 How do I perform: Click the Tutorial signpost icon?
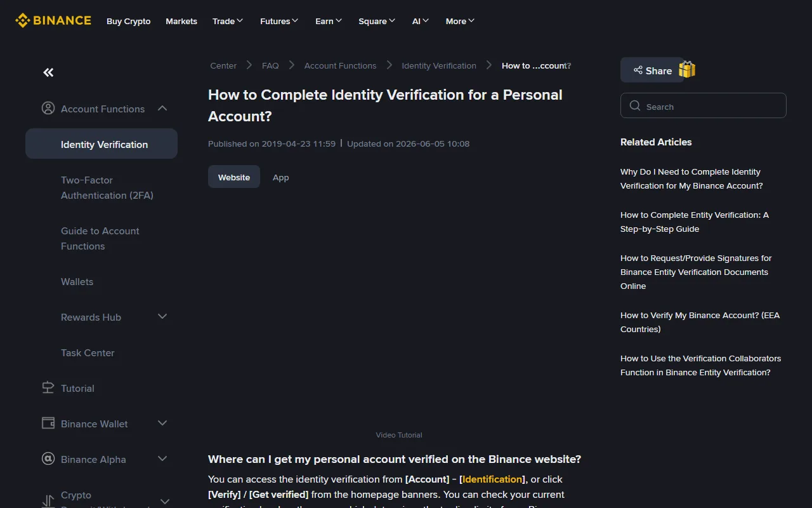(48, 388)
